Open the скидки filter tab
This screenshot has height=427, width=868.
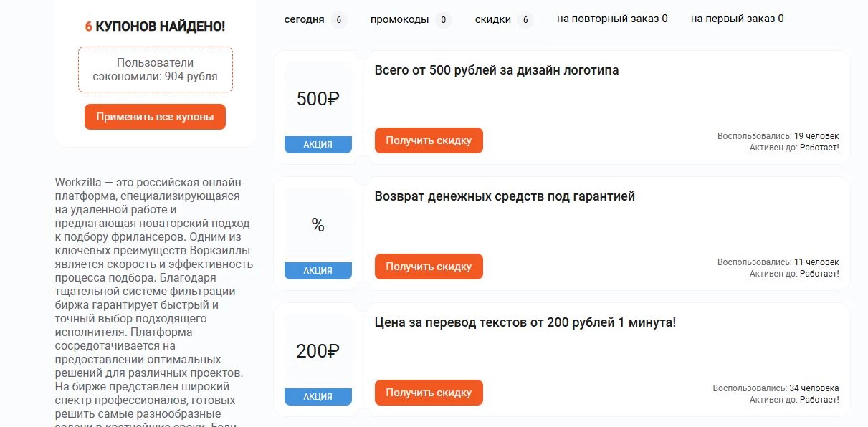[x=491, y=19]
